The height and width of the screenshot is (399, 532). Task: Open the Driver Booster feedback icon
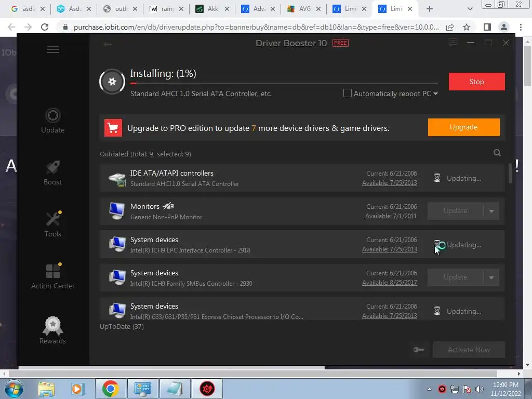point(453,43)
